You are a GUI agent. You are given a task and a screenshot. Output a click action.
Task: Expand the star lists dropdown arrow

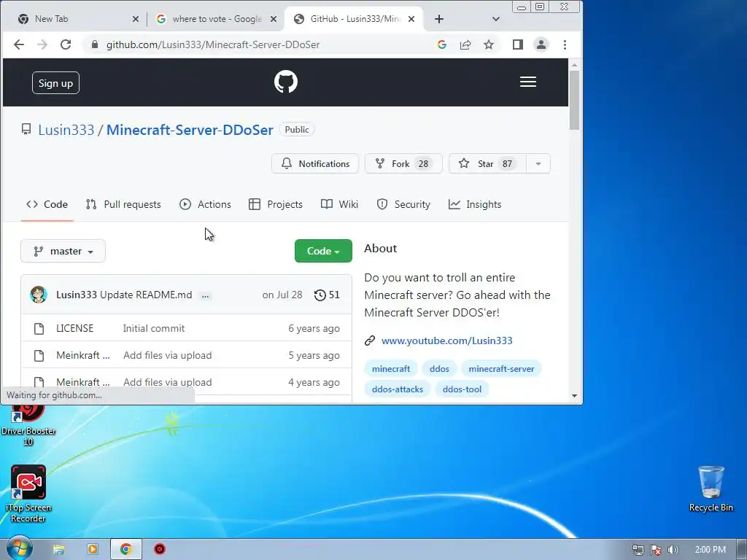[538, 164]
